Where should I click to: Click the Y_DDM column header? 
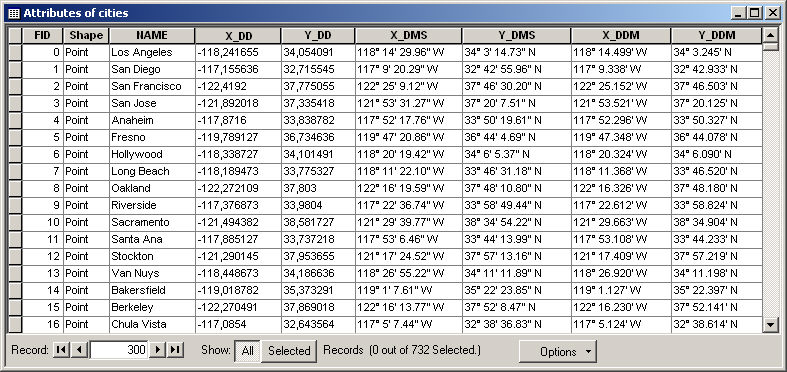click(x=716, y=36)
